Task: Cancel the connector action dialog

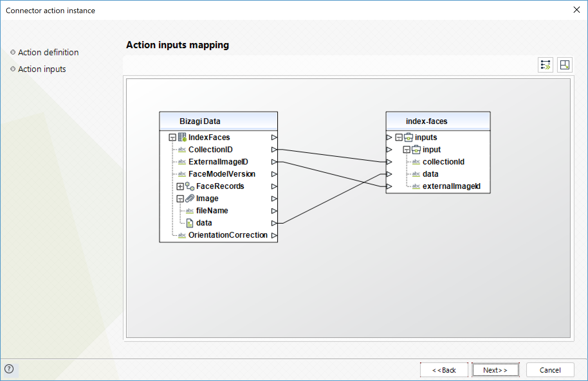Action: point(550,370)
